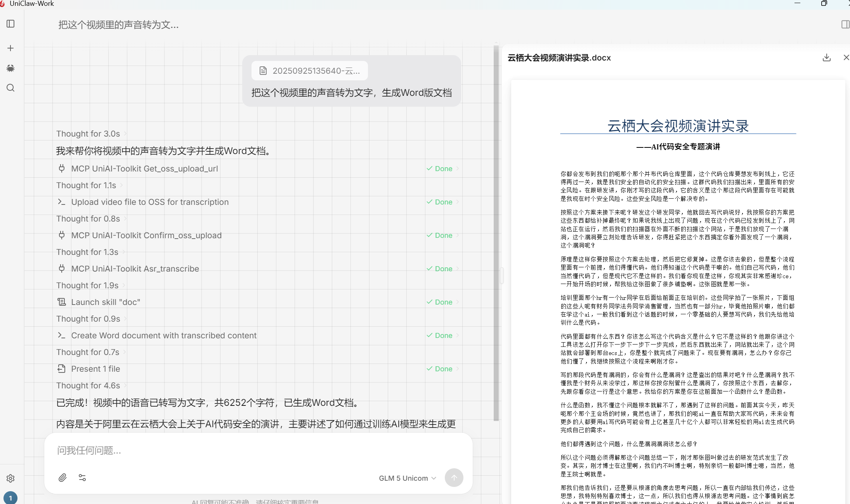
Task: Click terminal icon beside Create Word document step
Action: coord(61,335)
